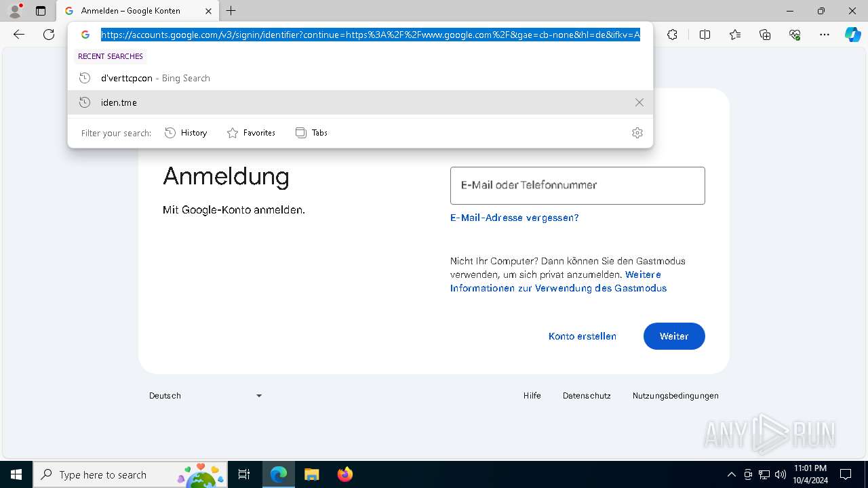
Task: Select the highlighted URL in address bar
Action: click(x=370, y=35)
